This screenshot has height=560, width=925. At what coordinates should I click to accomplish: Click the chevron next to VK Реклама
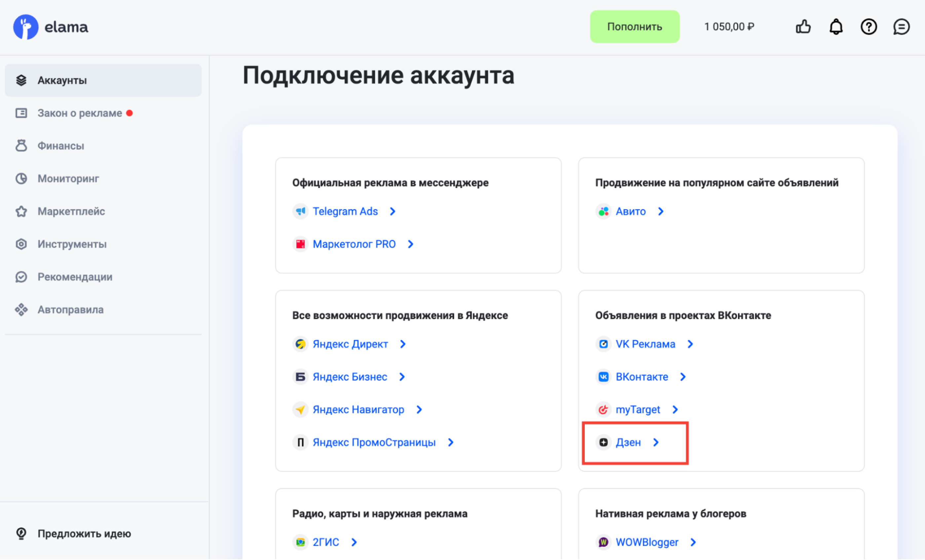[690, 344]
